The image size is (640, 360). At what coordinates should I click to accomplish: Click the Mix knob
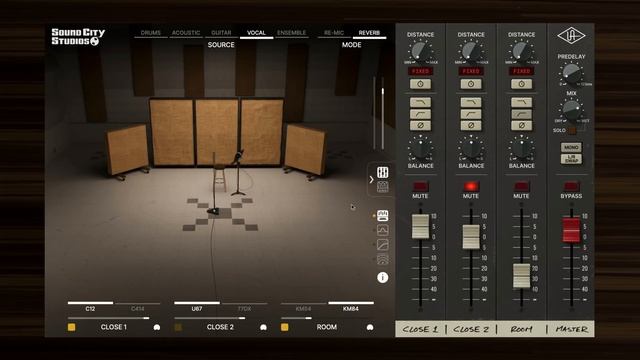(x=571, y=110)
